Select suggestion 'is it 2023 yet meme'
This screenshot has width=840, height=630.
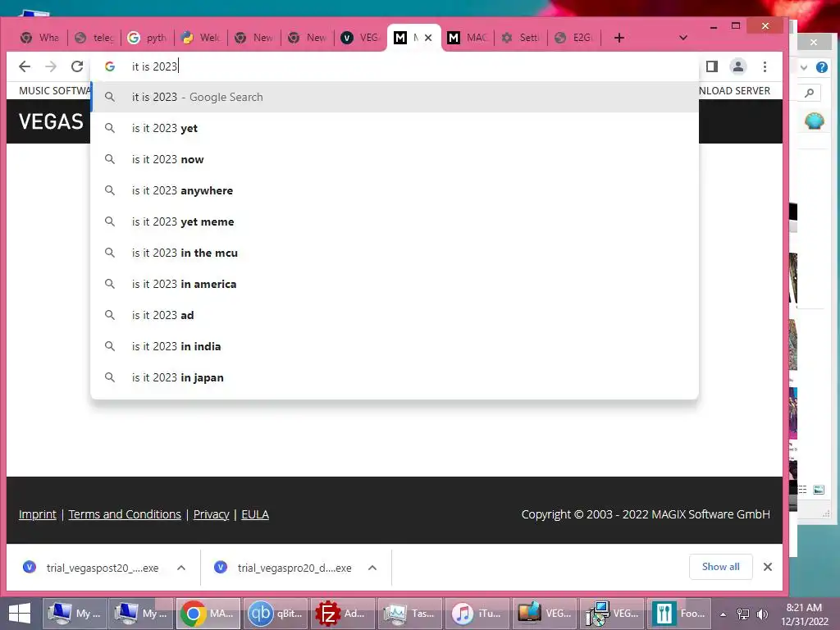pyautogui.click(x=395, y=221)
